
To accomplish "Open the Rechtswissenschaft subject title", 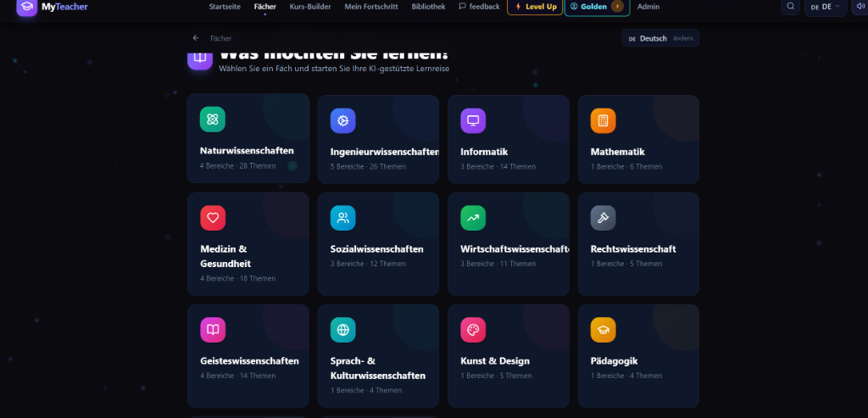I will coord(633,249).
